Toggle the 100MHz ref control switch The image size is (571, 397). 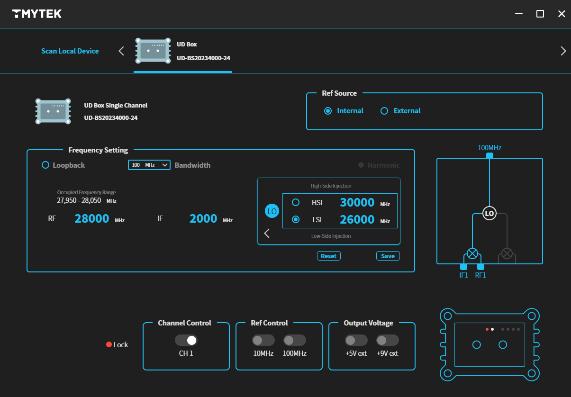click(295, 340)
